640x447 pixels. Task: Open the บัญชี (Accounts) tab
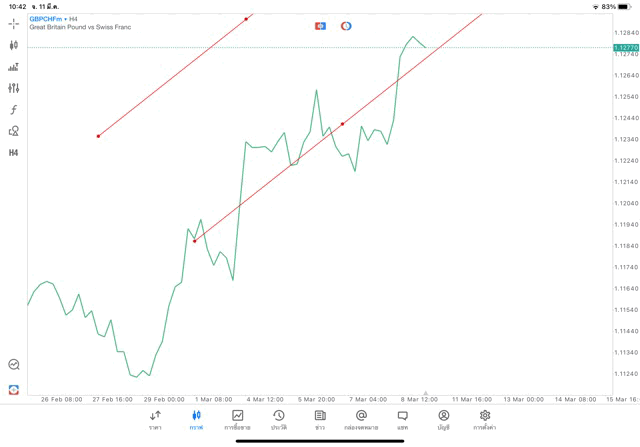[x=443, y=419]
